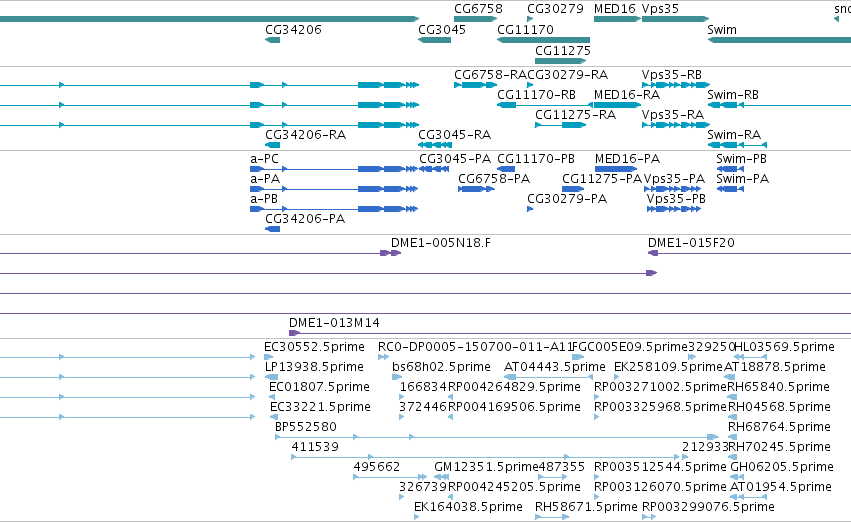This screenshot has height=522, width=851.
Task: Select transcript CG30279-RA label
Action: coord(568,75)
